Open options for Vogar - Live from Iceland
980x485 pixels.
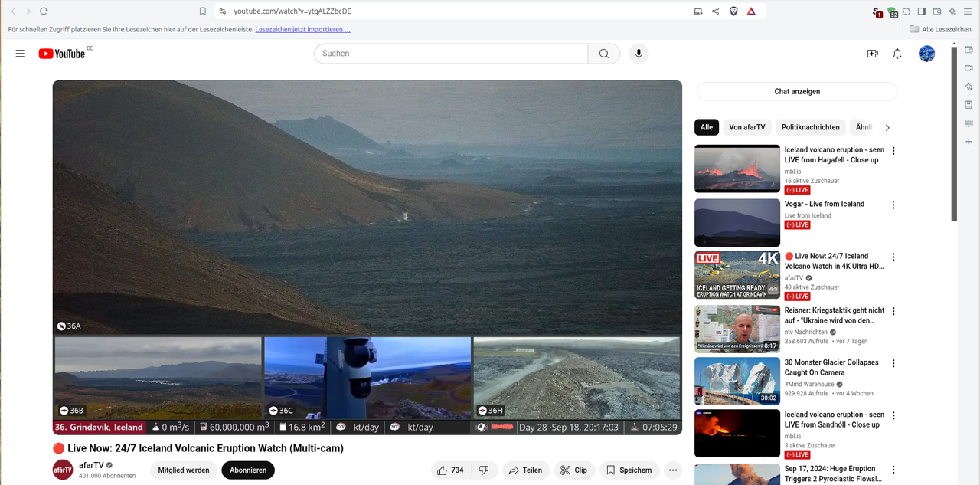pos(893,205)
